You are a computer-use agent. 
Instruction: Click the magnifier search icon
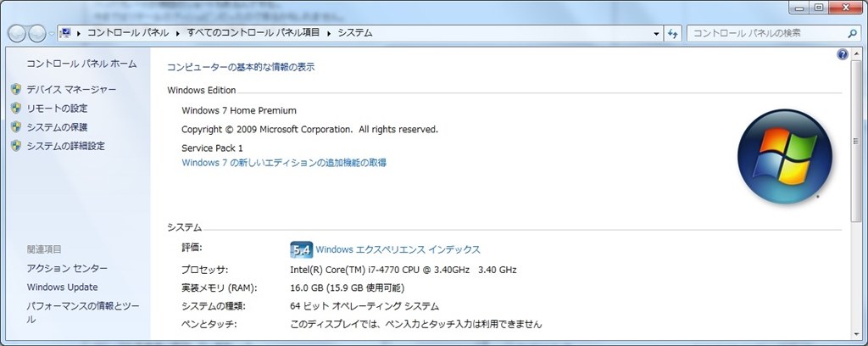(x=852, y=33)
